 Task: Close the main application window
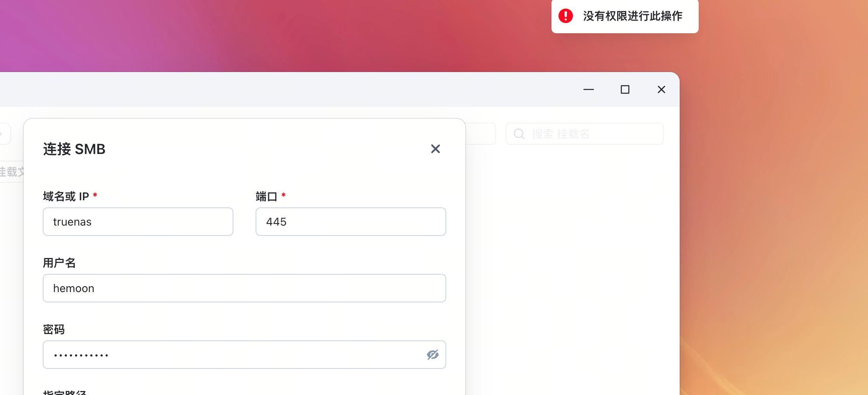click(x=661, y=89)
